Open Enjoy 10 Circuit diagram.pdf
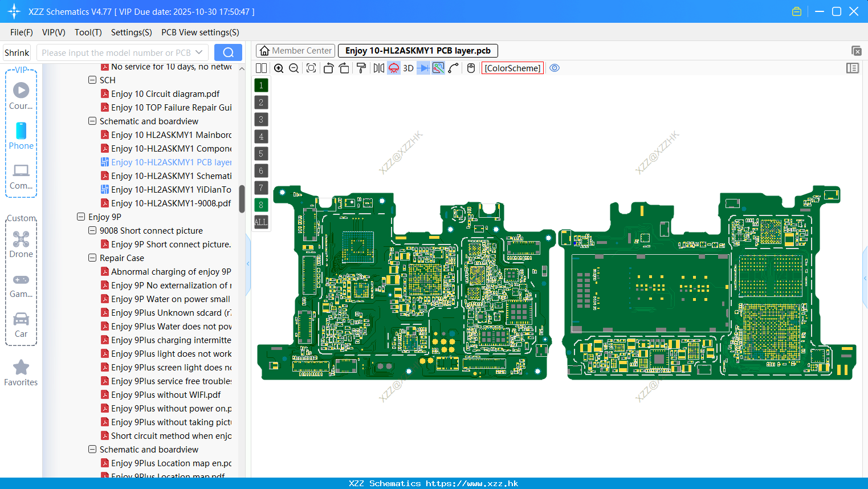Viewport: 868px width, 489px height. coord(165,94)
